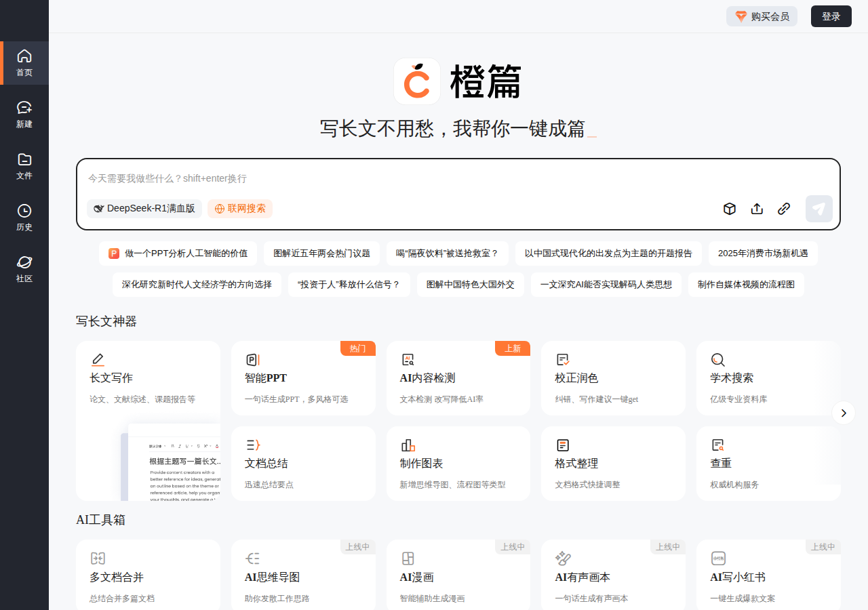This screenshot has height=610, width=868.
Task: Open the AI有声画本 tool card
Action: (613, 575)
